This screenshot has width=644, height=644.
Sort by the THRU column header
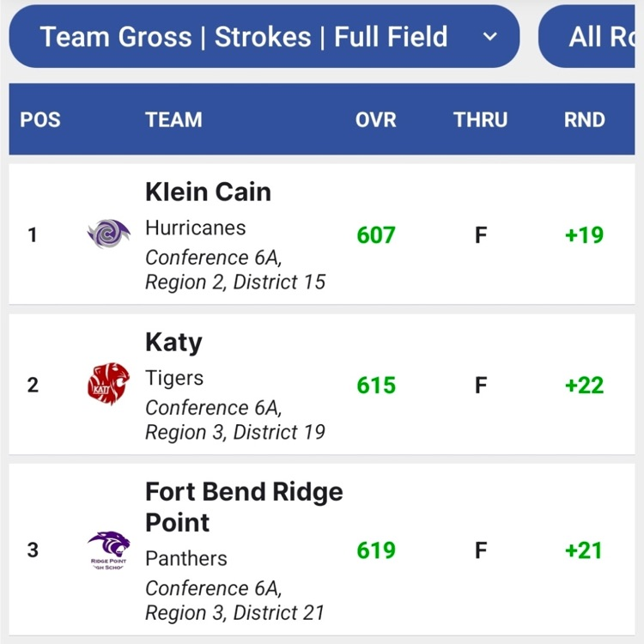pos(481,119)
